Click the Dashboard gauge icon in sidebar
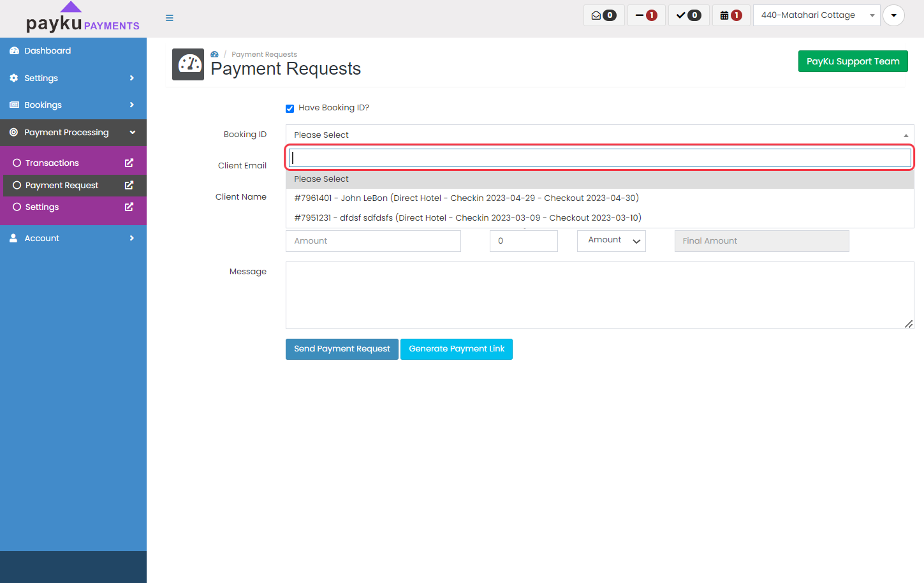The width and height of the screenshot is (924, 583). [14, 51]
